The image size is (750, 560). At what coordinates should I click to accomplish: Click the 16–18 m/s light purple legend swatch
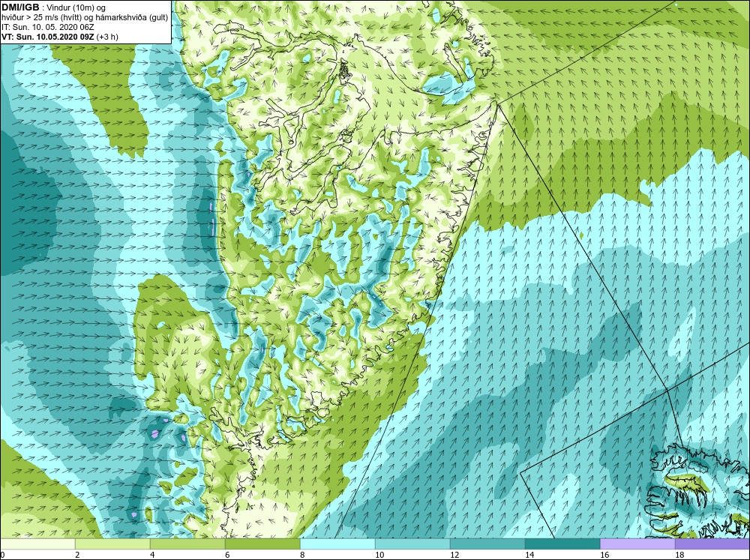click(x=637, y=544)
